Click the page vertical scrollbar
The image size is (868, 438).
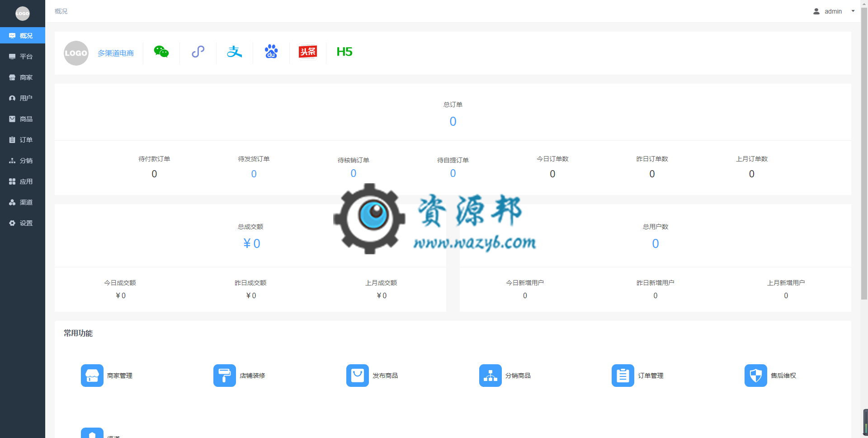point(864,154)
